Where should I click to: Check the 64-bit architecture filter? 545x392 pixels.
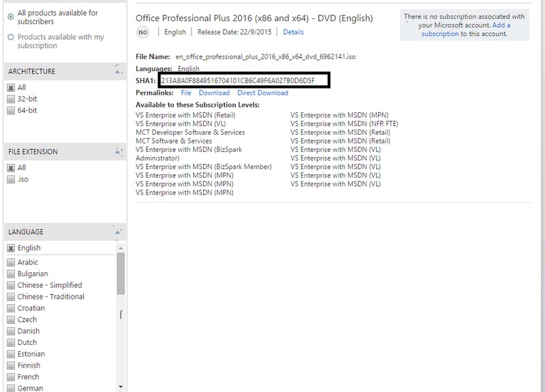click(11, 111)
